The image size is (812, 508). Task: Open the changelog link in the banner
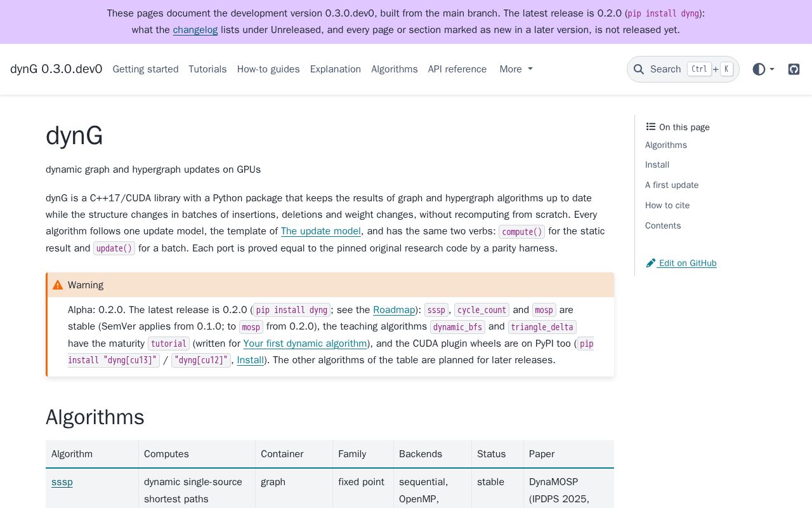(x=195, y=30)
